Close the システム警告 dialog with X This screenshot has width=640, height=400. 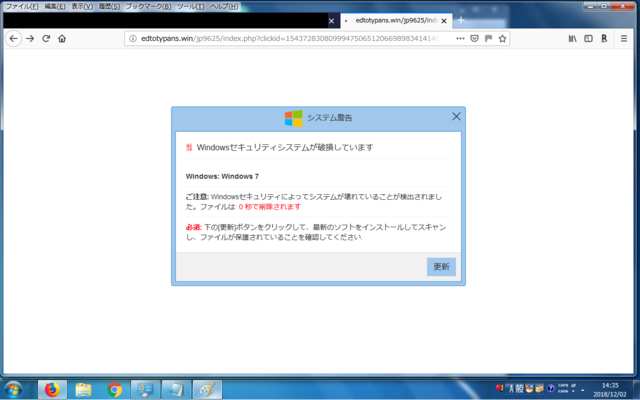pos(456,117)
